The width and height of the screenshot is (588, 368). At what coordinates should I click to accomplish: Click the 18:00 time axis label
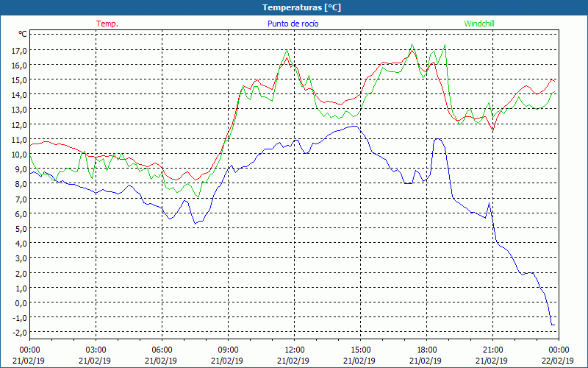pyautogui.click(x=427, y=350)
